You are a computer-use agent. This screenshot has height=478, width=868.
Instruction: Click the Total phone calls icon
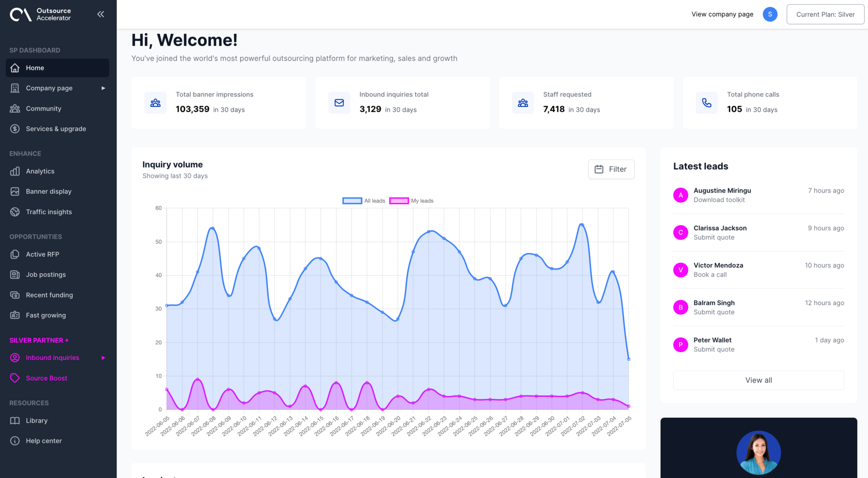coord(706,103)
